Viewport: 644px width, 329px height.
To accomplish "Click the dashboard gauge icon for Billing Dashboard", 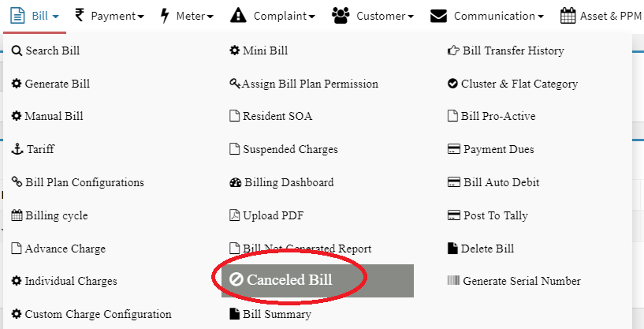I will [x=235, y=182].
